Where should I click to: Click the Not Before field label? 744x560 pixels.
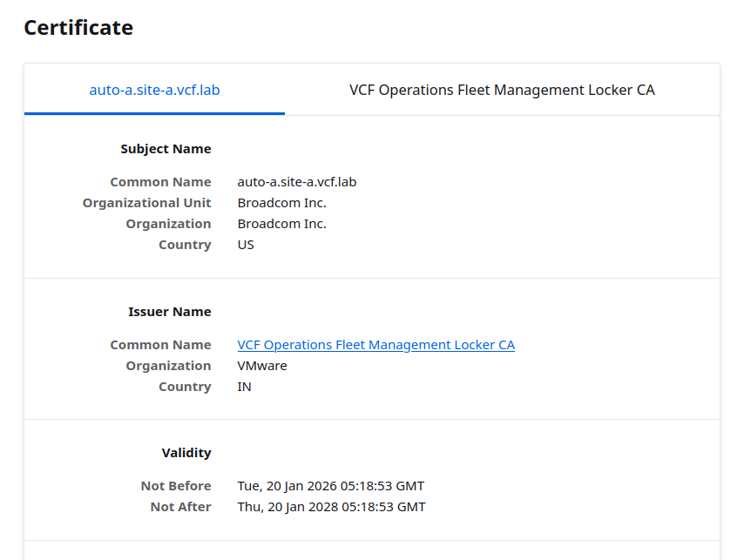[x=176, y=486]
